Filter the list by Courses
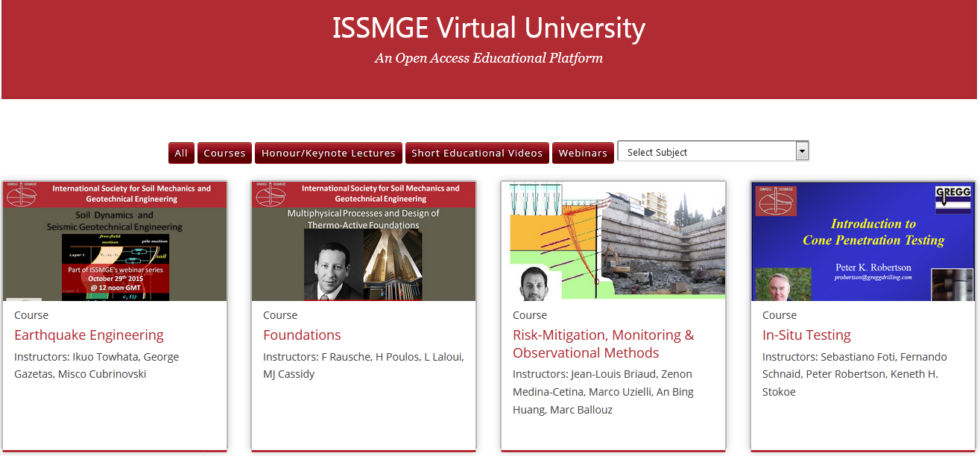980x456 pixels. pyautogui.click(x=224, y=153)
